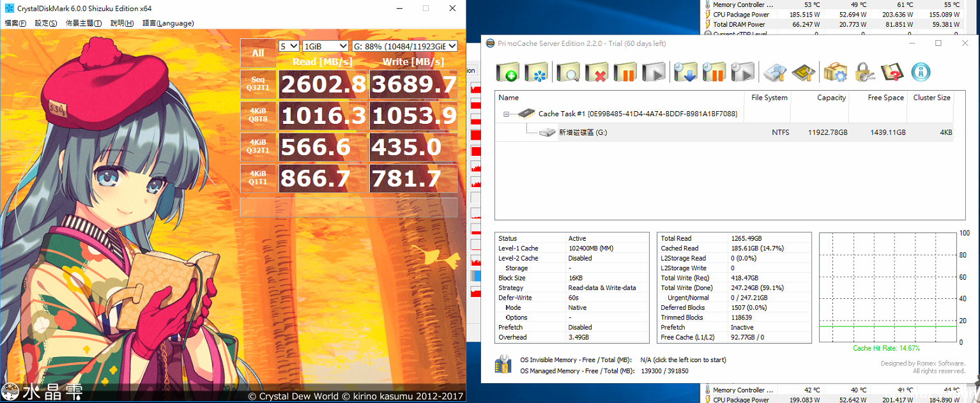Collapse the Cache Task #1 tree node
Screen dimensions: 980x403
pos(506,114)
